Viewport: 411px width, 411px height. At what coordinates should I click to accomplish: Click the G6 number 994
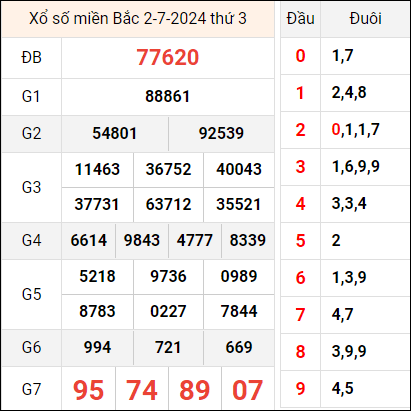tap(97, 348)
